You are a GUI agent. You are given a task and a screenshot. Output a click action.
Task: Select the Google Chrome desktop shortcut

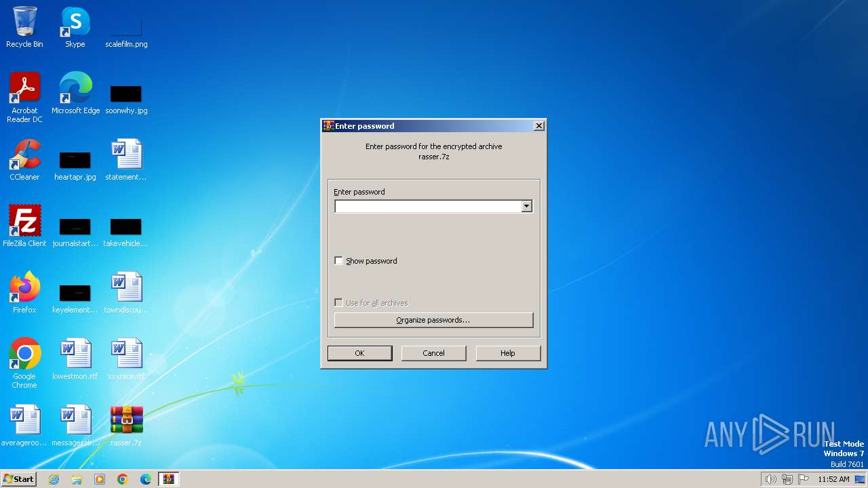pos(24,363)
